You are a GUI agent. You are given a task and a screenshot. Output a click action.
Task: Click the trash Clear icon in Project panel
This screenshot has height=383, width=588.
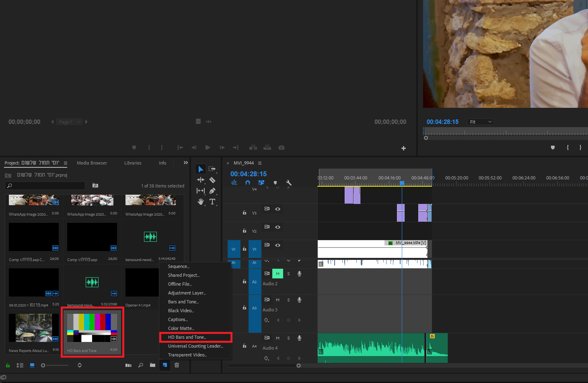(177, 365)
